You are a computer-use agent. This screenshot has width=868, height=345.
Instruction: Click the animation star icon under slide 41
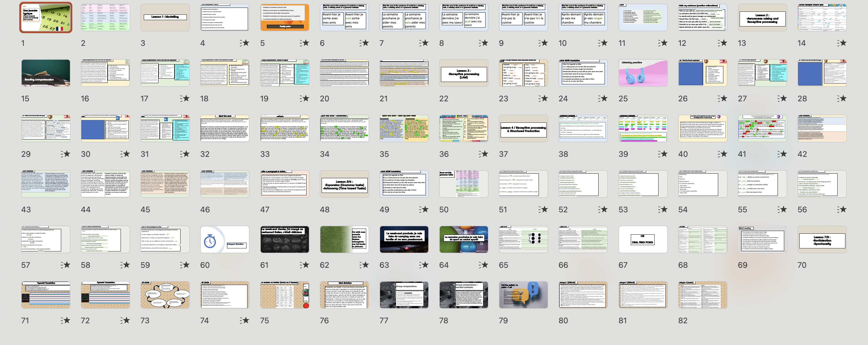[x=782, y=154]
